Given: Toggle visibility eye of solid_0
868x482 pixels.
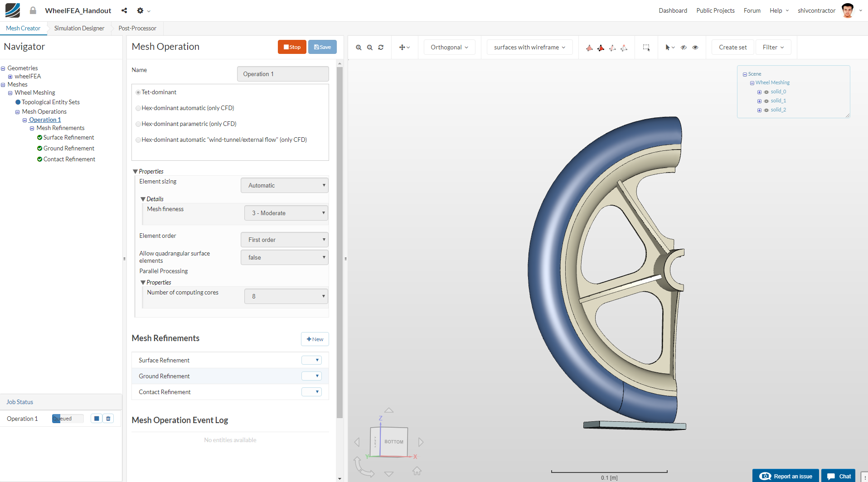Looking at the screenshot, I should coord(766,92).
